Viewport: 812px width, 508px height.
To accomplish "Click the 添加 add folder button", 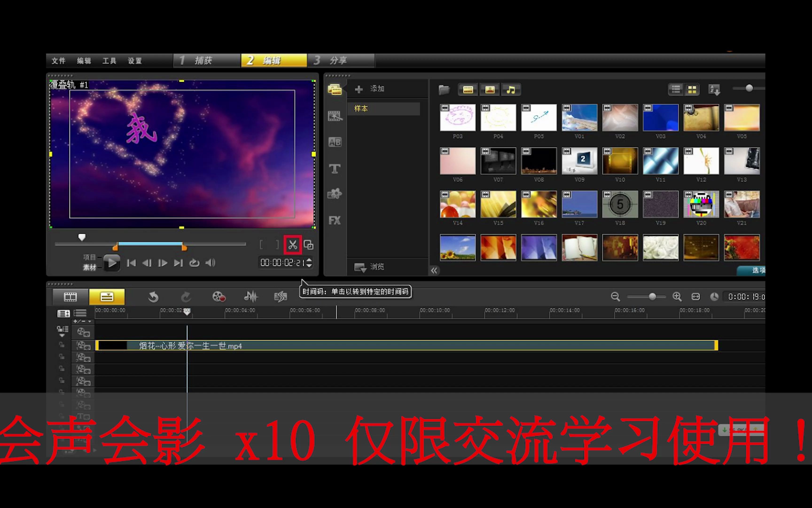I will point(369,89).
